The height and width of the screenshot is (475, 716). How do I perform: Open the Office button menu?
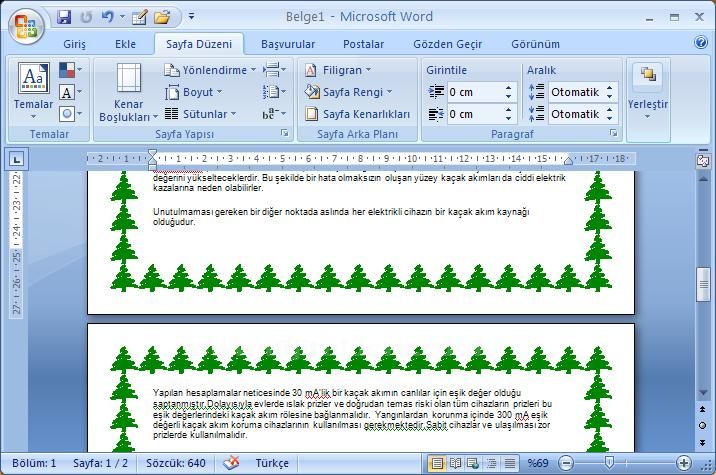(26, 25)
